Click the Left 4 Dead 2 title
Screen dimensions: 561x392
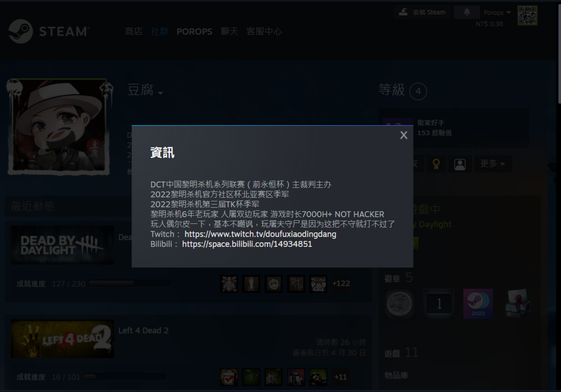tap(143, 331)
